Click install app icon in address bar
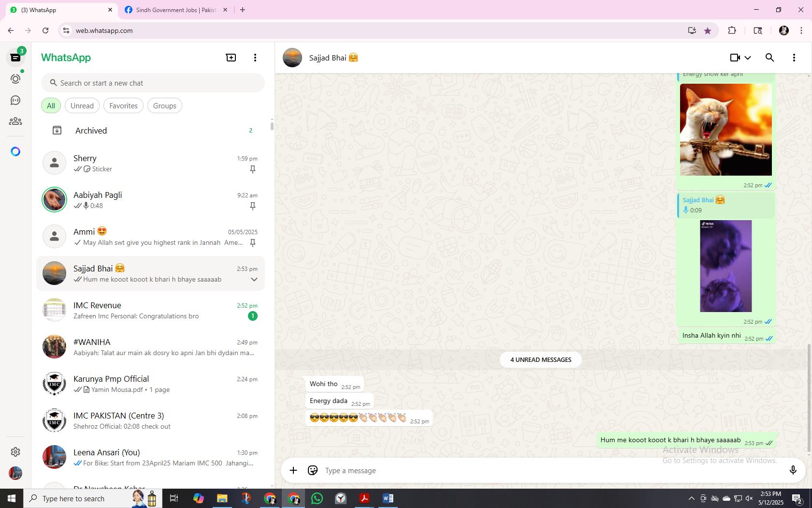812x508 pixels. (x=692, y=30)
